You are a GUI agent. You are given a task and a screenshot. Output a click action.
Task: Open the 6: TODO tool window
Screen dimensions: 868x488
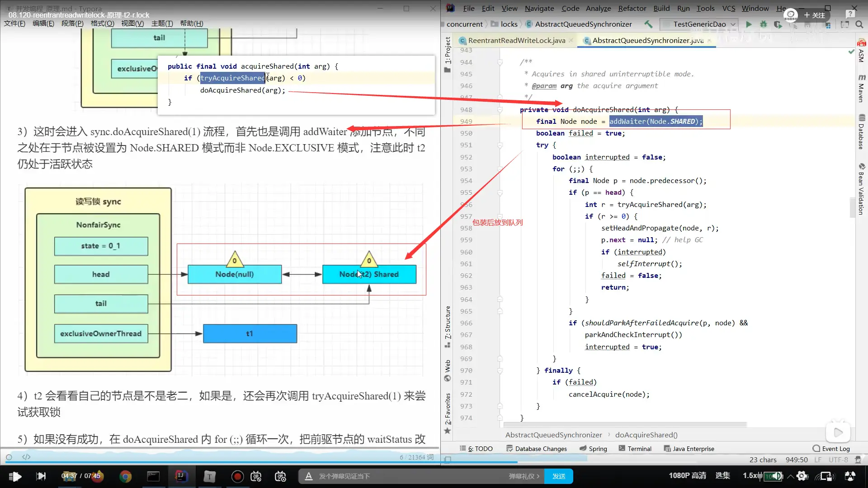pos(476,449)
